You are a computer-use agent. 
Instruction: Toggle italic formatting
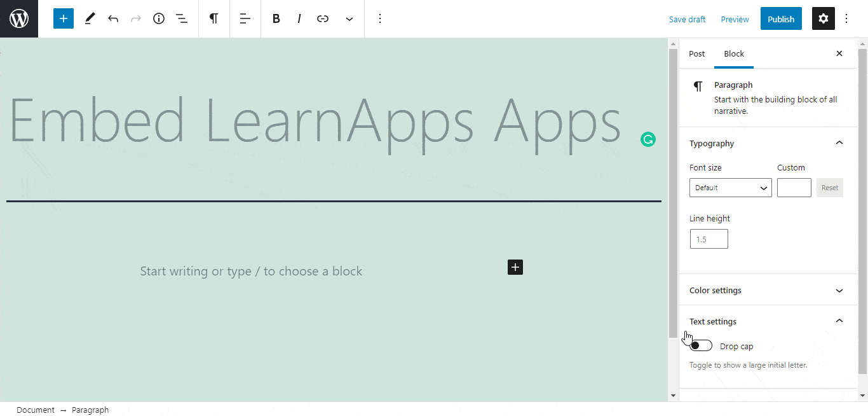point(299,18)
